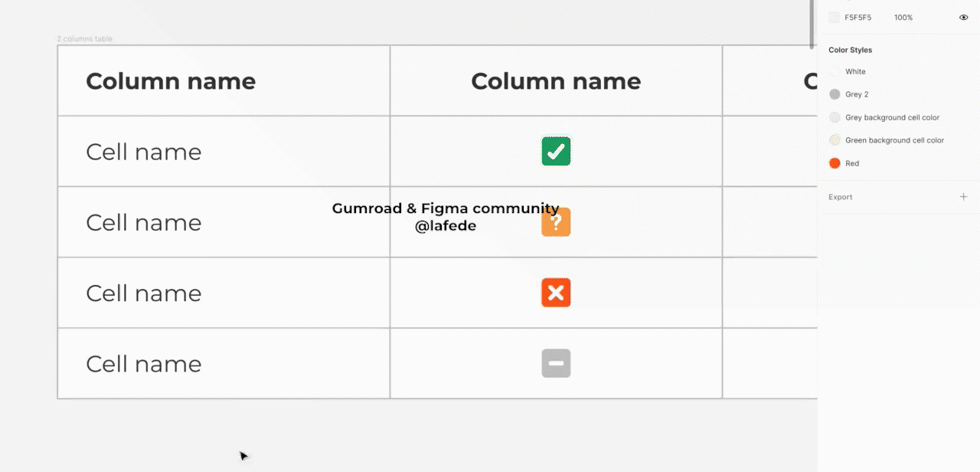Click the properties panel scrollbar thumb
980x472 pixels.
click(x=812, y=25)
